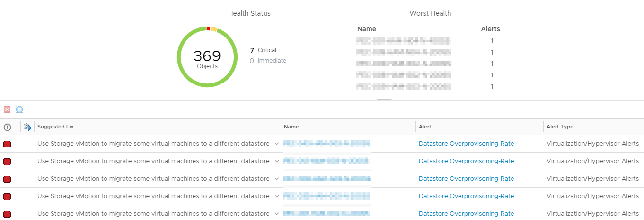This screenshot has height=220, width=644.
Task: Click the 7 Critical legend entry
Action: click(x=263, y=50)
